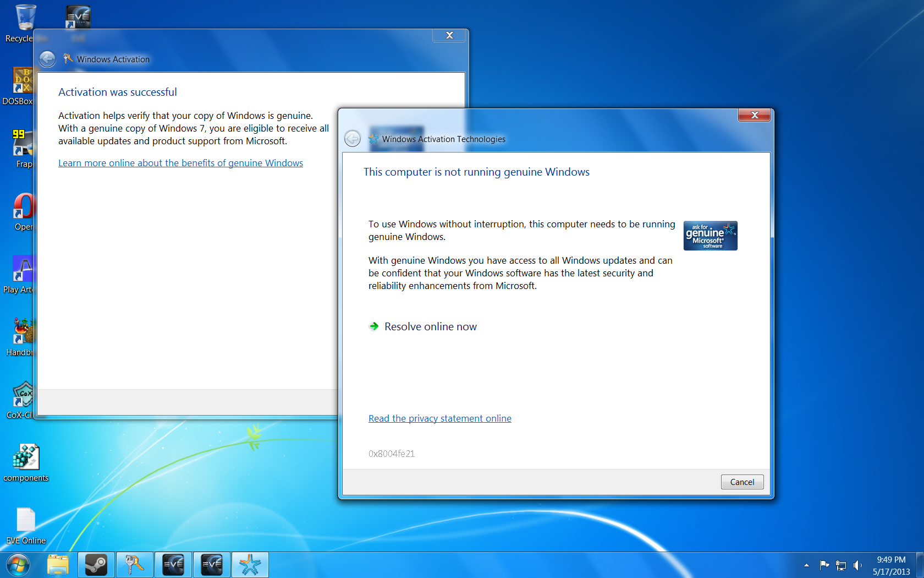
Task: Select EVE Online file on desktop
Action: (x=26, y=526)
